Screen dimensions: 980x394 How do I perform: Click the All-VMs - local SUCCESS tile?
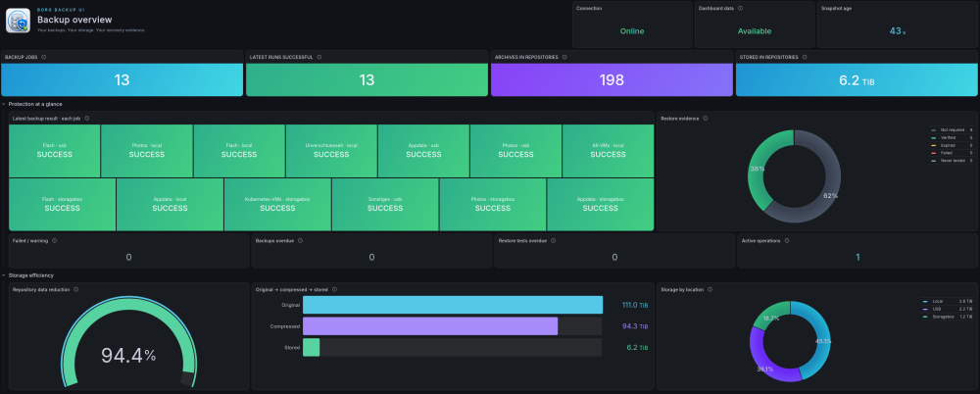point(609,151)
